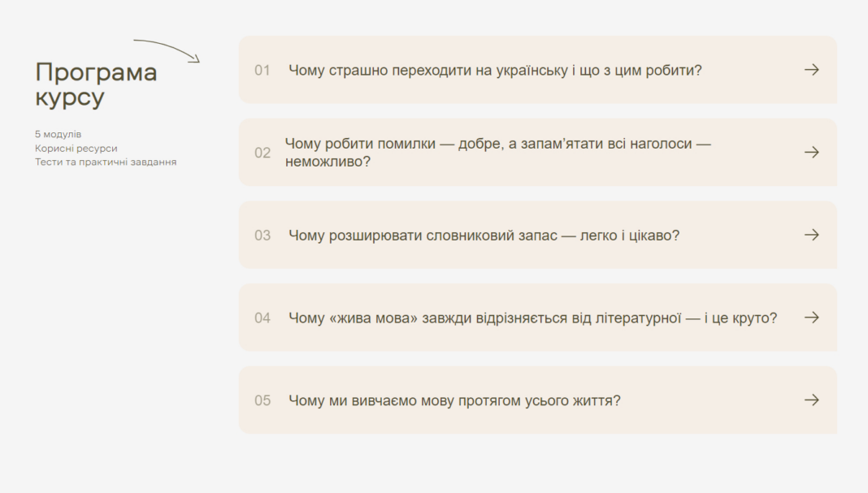Open module about «жива мова» versus літературної

point(537,318)
